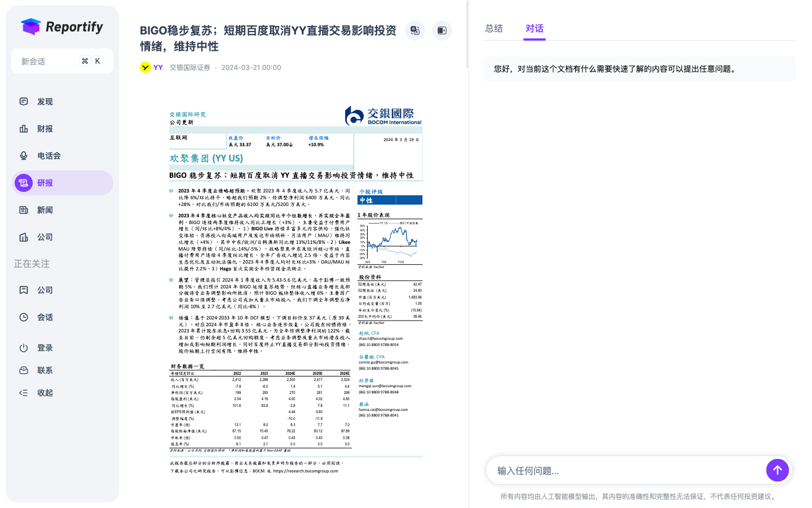The height and width of the screenshot is (508, 812).
Task: Click the 财务数据一览 table heading
Action: pyautogui.click(x=187, y=366)
